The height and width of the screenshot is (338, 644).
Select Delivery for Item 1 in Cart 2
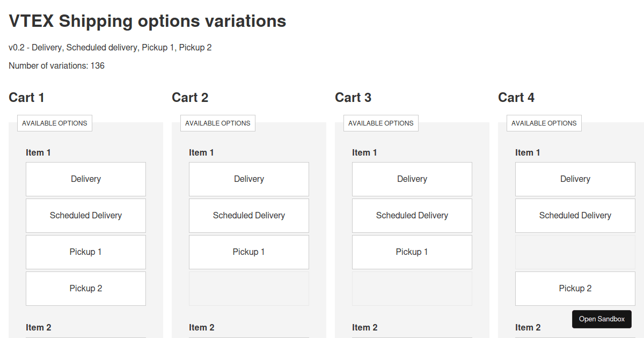[248, 179]
